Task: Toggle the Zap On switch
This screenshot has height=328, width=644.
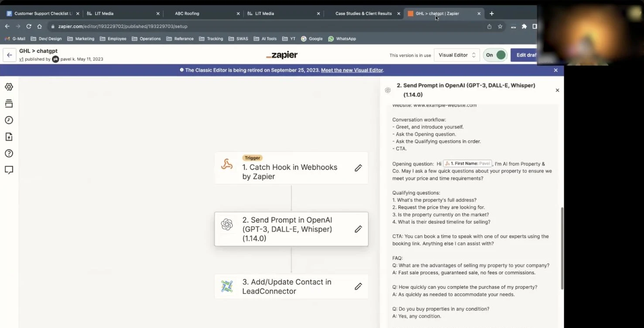Action: 495,55
